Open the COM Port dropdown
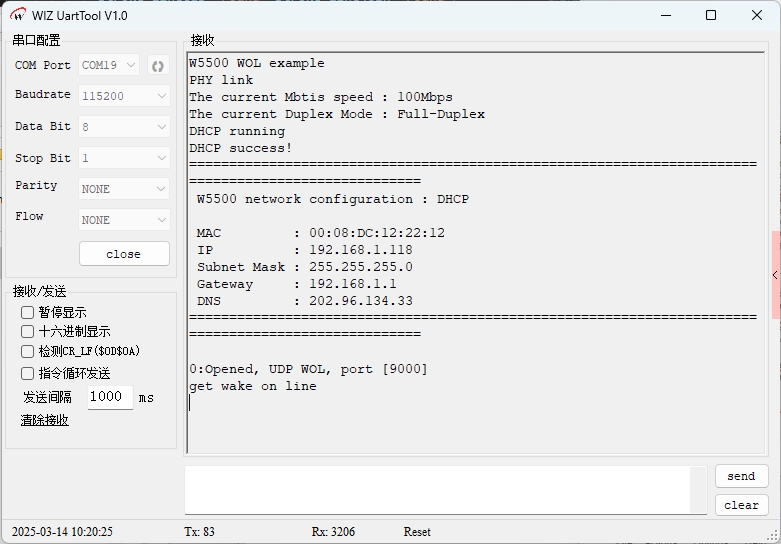This screenshot has height=544, width=781. pyautogui.click(x=109, y=66)
